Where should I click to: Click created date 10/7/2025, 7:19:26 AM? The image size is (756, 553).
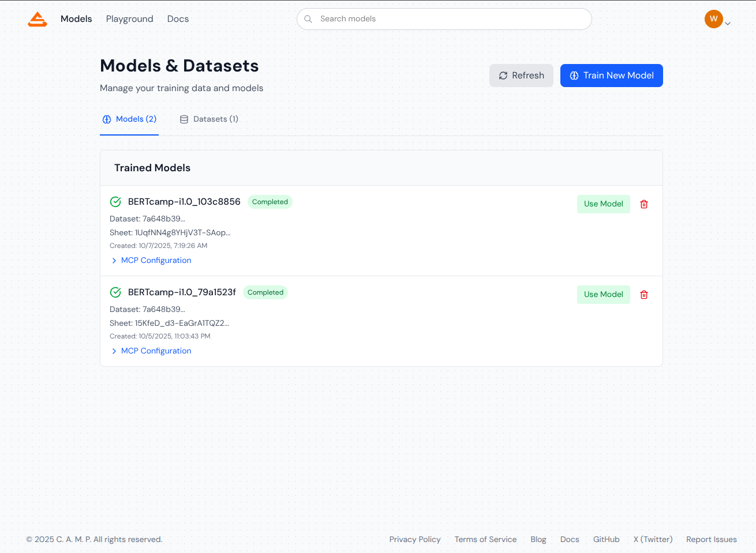pos(173,246)
